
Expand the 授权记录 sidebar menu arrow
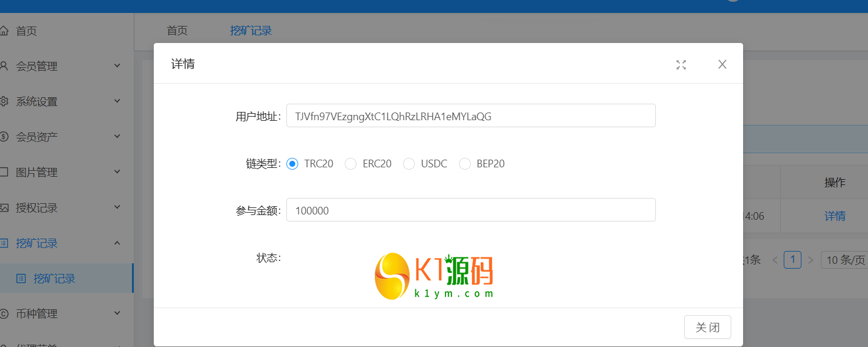[117, 207]
